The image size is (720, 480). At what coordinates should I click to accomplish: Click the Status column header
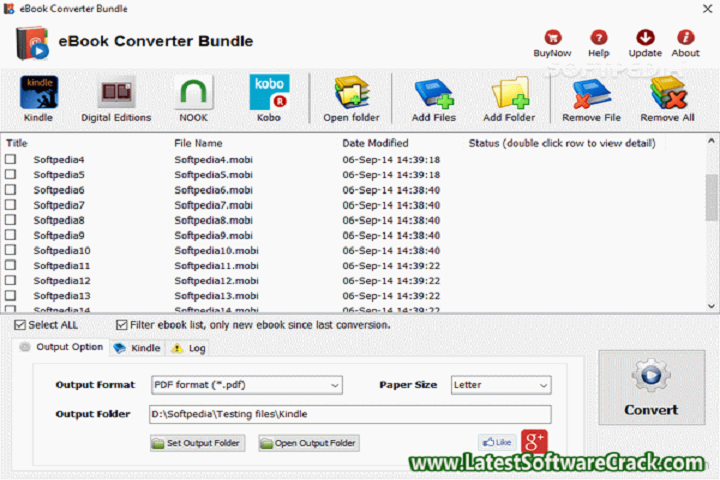562,143
